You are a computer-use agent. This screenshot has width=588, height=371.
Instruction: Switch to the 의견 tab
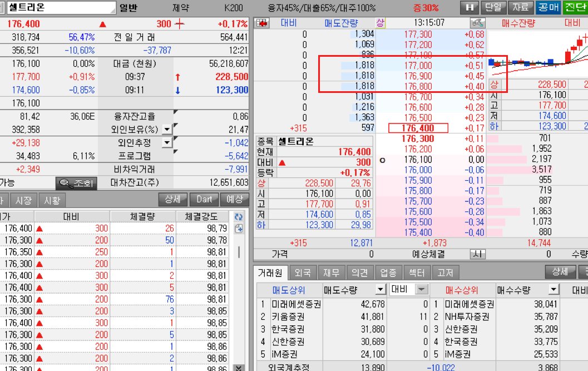359,273
